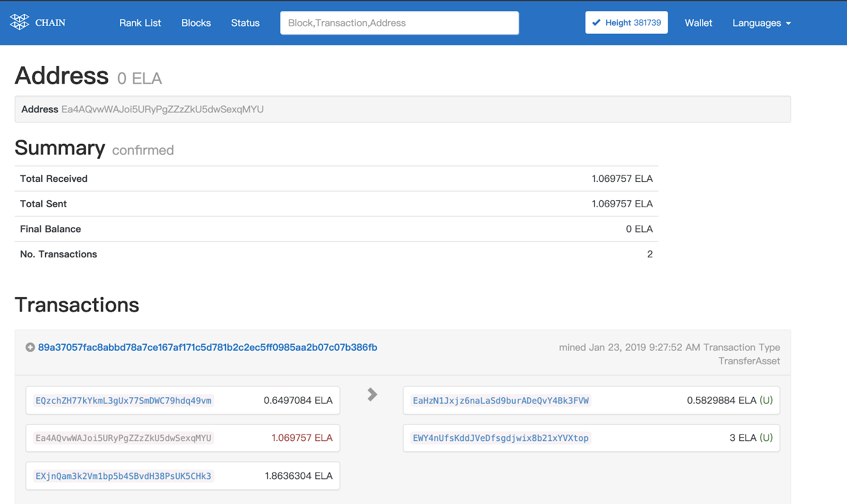847x504 pixels.
Task: Open the Languages dropdown
Action: (x=761, y=23)
